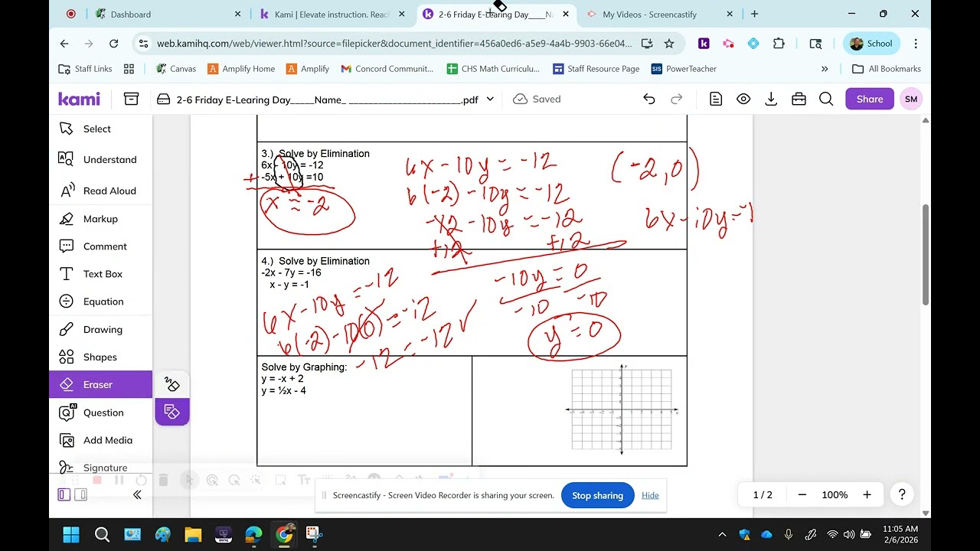Open the bookmarks apps grid icon

pyautogui.click(x=129, y=69)
